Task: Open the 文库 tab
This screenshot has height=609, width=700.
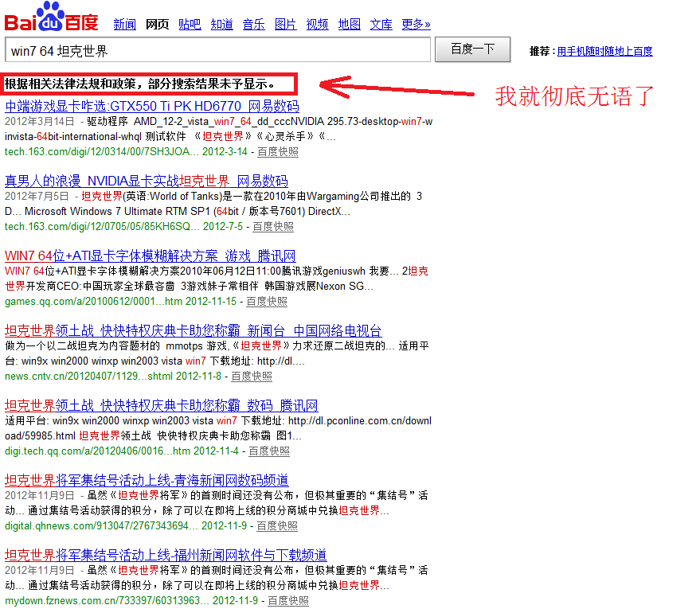Action: click(381, 24)
